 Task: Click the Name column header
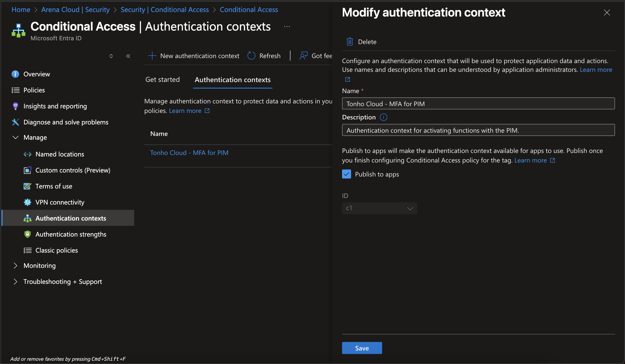(159, 134)
